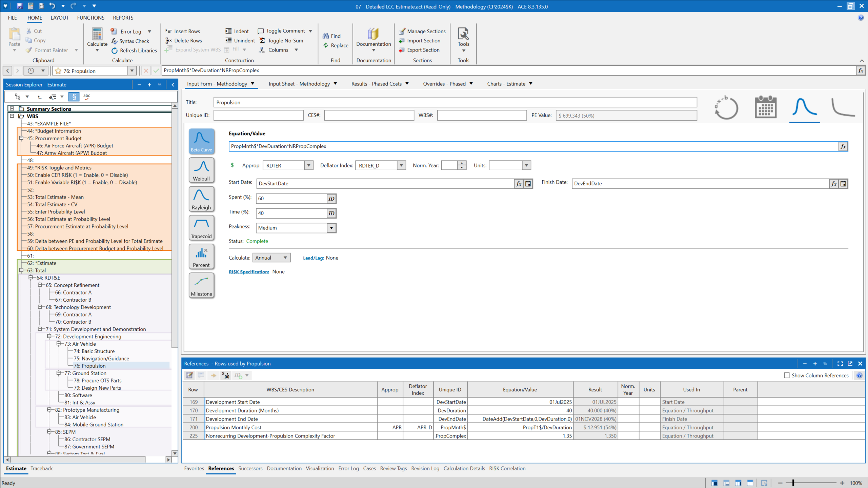This screenshot has height=488, width=868.
Task: Toggle No-Sum for the row
Action: 281,40
